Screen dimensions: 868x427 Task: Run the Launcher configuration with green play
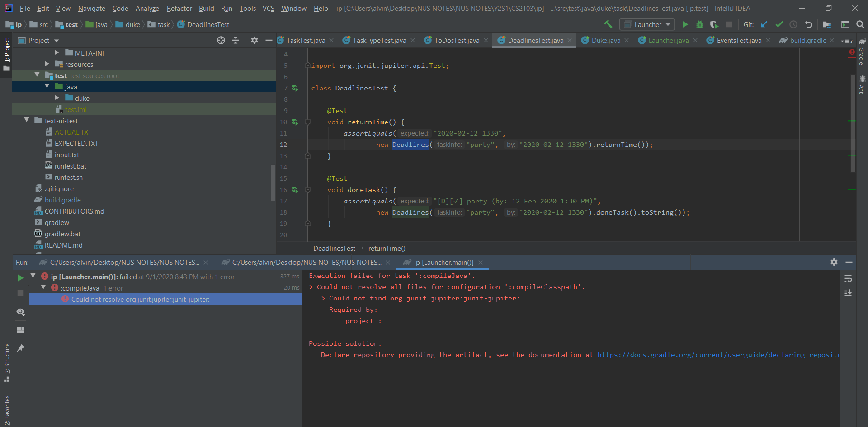[x=685, y=24]
